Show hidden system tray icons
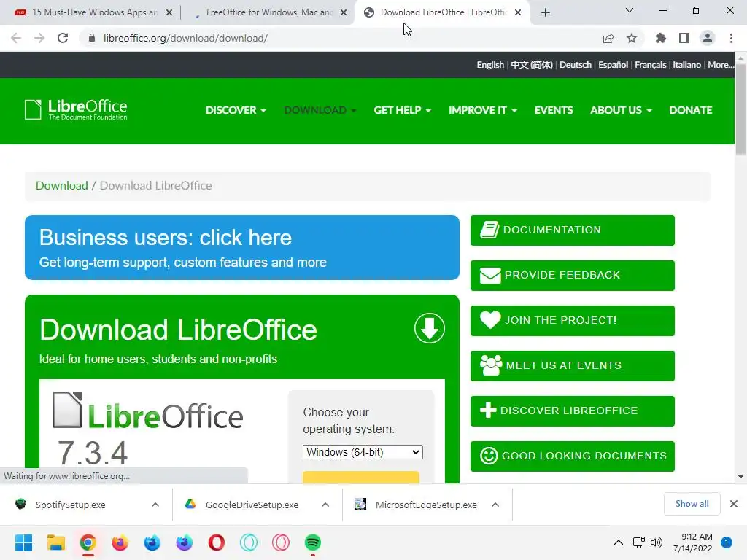The width and height of the screenshot is (747, 560). pos(619,542)
